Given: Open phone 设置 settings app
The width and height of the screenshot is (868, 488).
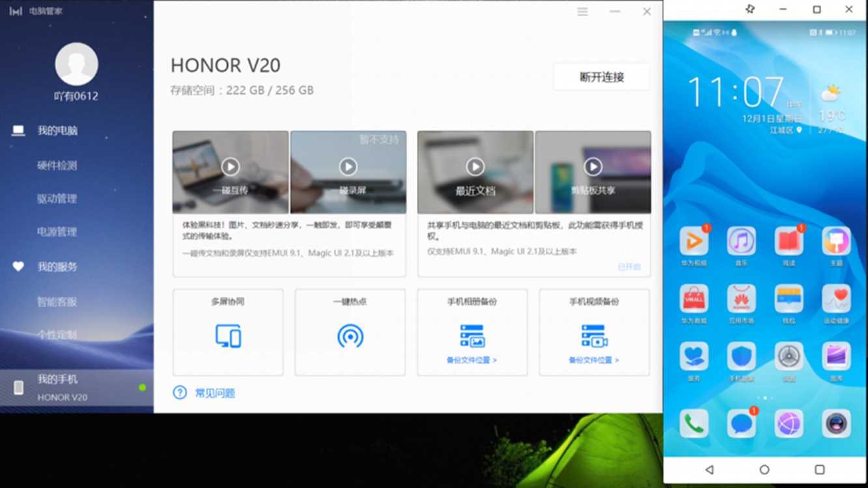Looking at the screenshot, I should click(789, 357).
